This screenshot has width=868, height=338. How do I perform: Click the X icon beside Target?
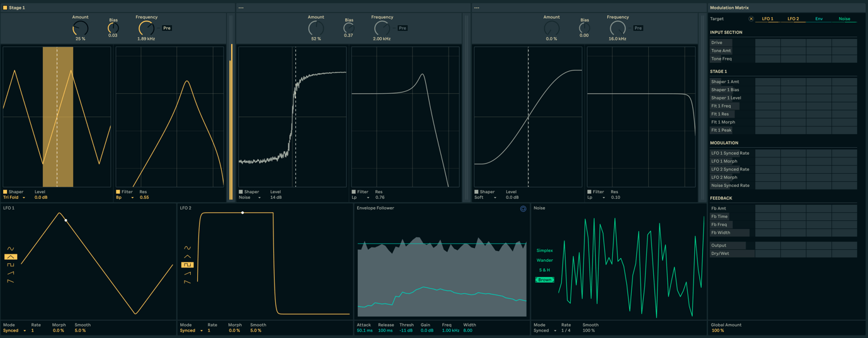(751, 19)
